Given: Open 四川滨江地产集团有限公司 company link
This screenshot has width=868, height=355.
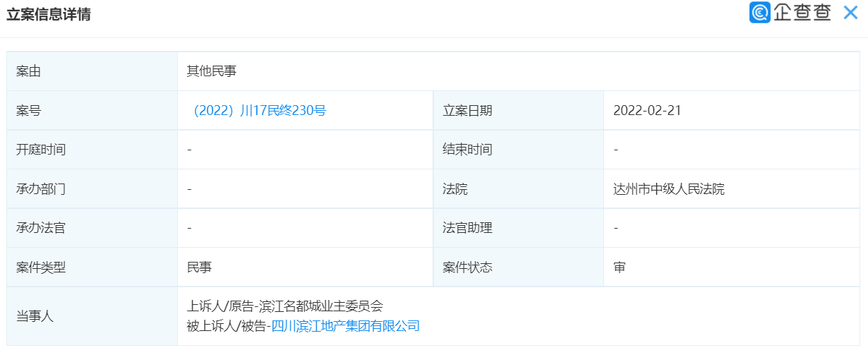Looking at the screenshot, I should (345, 326).
